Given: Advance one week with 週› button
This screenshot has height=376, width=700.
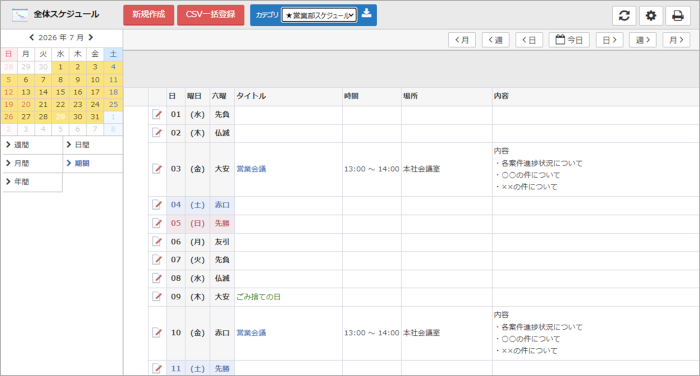Looking at the screenshot, I should pyautogui.click(x=643, y=40).
